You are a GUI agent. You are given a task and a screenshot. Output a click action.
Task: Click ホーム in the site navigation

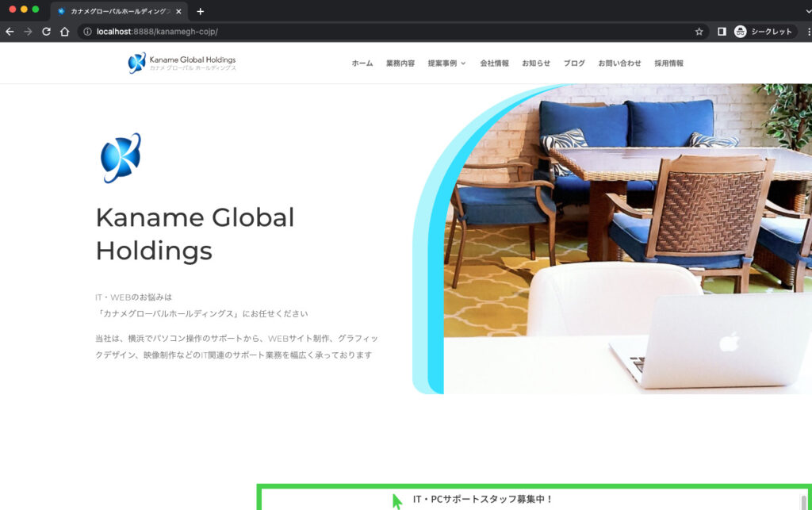pos(361,63)
